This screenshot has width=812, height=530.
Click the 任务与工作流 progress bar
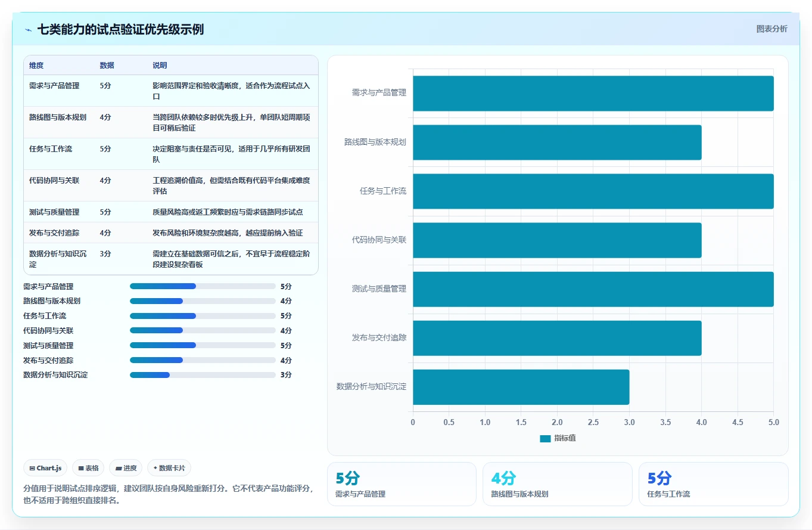[203, 316]
